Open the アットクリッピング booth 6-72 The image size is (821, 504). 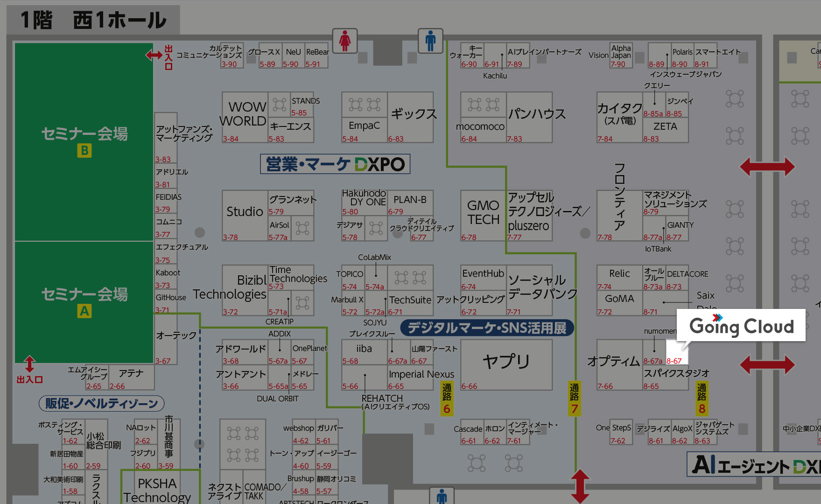pyautogui.click(x=484, y=303)
